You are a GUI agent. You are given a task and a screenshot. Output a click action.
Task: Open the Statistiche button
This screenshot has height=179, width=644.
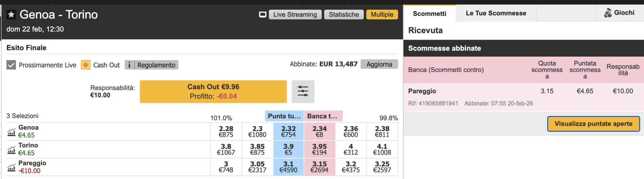(x=343, y=14)
